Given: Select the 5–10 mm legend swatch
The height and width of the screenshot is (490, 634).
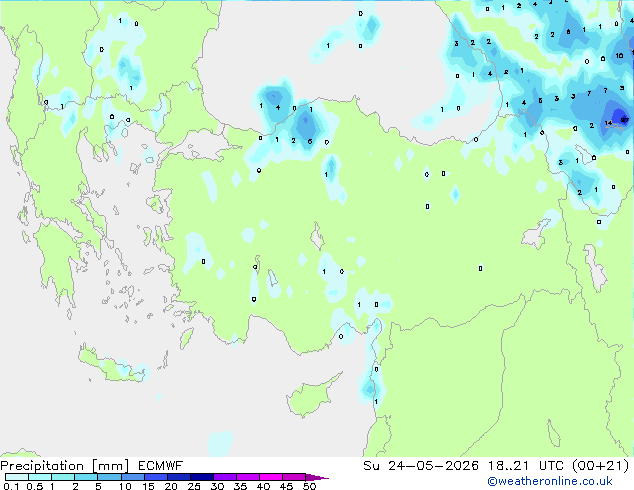Looking at the screenshot, I should click(x=109, y=477).
